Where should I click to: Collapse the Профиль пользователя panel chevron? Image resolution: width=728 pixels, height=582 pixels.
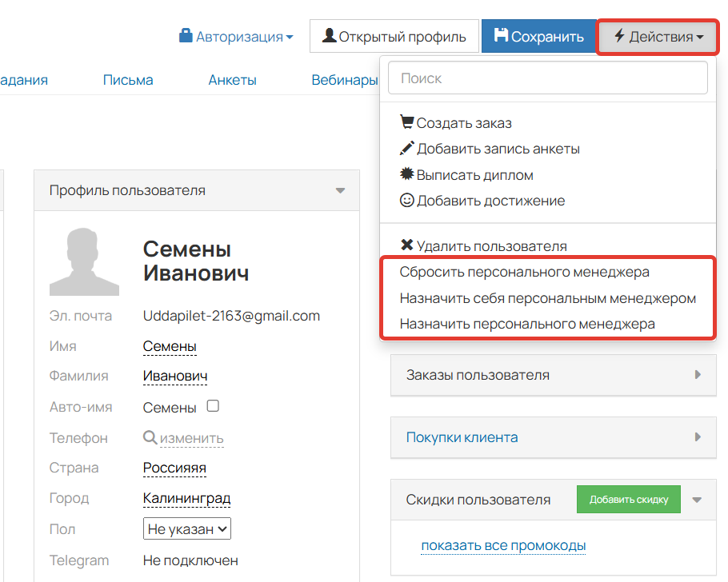click(338, 190)
